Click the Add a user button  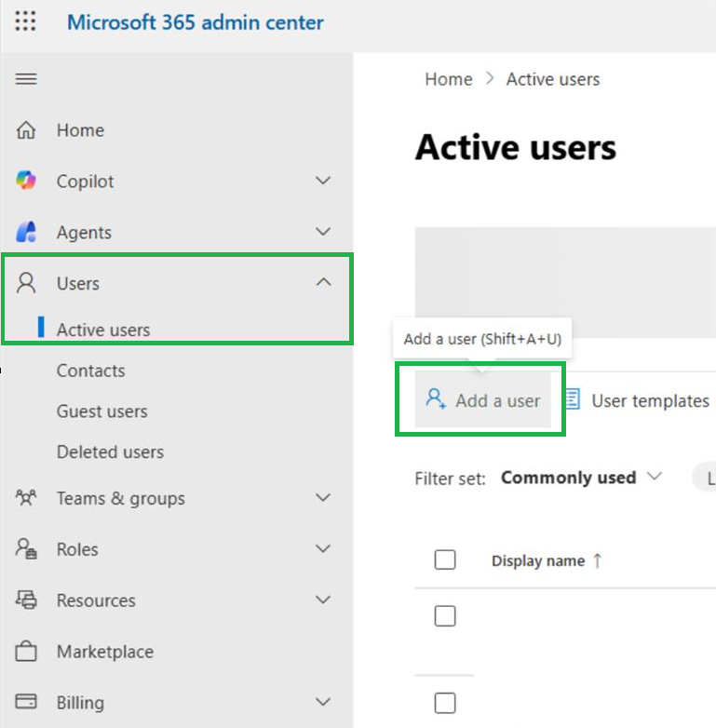[x=482, y=399]
